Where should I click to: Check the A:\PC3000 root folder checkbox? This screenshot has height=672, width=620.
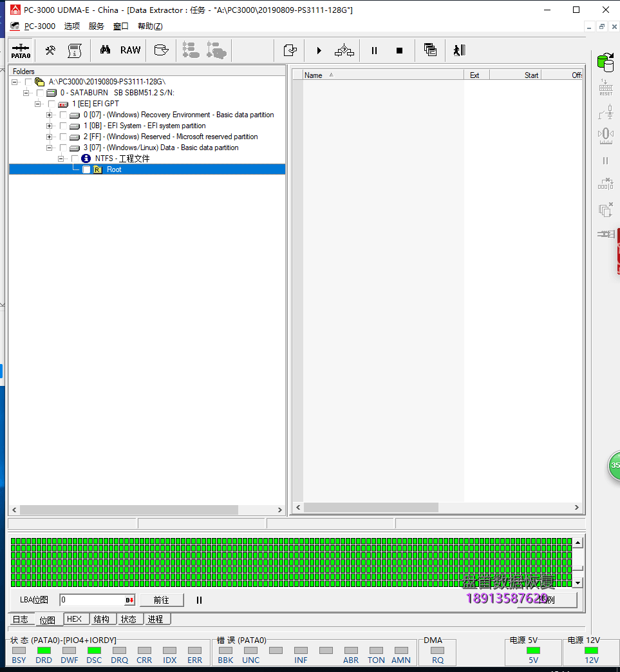coord(28,82)
